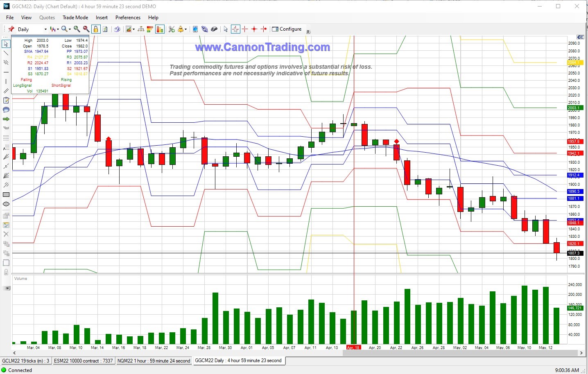The image size is (588, 374).
Task: Expand the left toolbar arrow at bottom
Action: (7, 288)
